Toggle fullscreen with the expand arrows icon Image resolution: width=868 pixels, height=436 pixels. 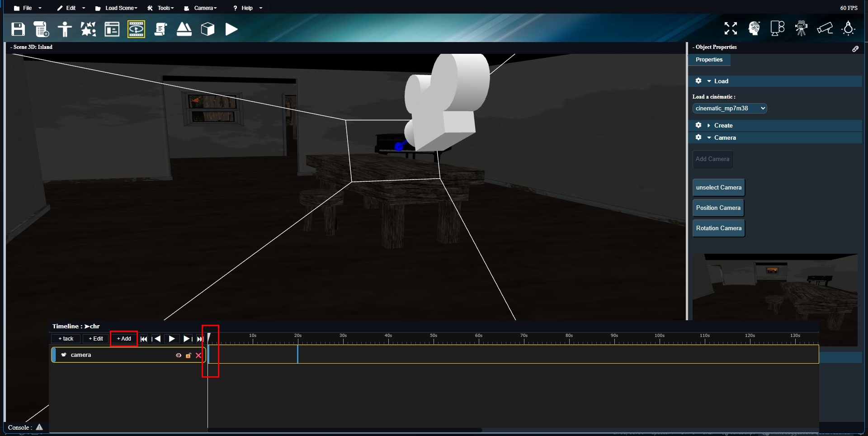pos(731,28)
